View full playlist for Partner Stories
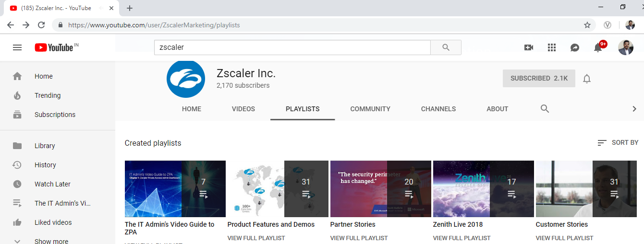This screenshot has height=244, width=644. 359,238
